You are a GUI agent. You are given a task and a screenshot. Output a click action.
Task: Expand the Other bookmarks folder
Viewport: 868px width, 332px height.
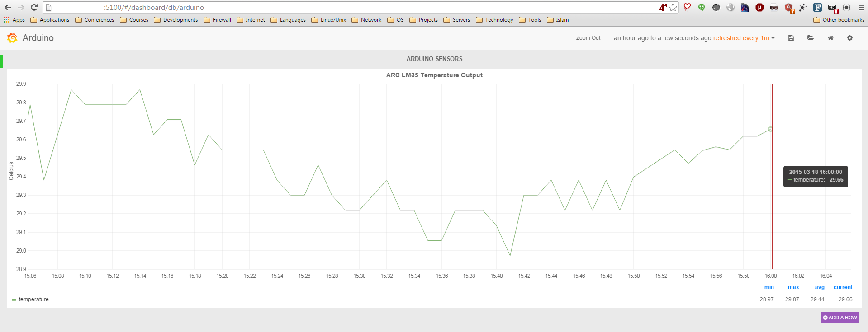[x=839, y=20]
